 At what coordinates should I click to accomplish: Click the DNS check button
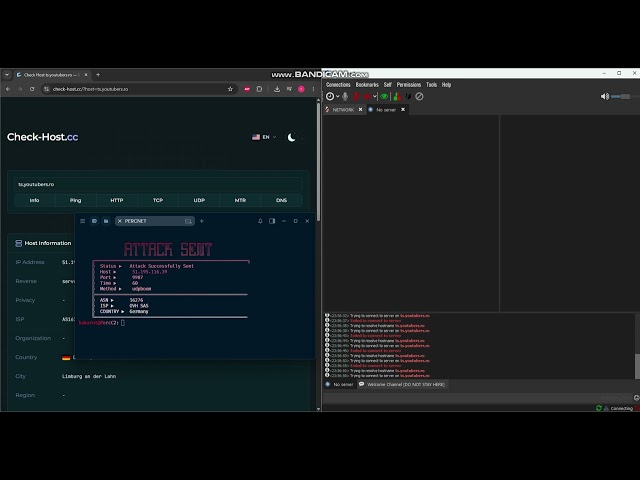pos(281,200)
